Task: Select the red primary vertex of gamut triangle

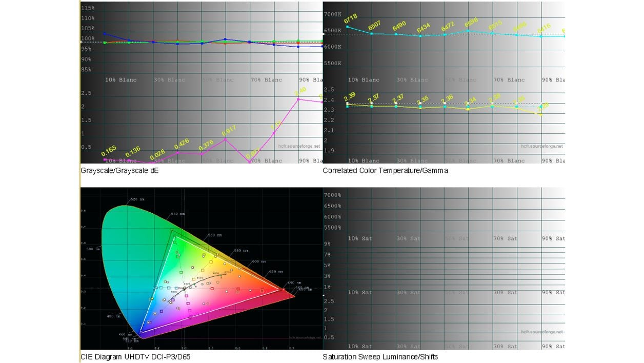Action: (x=280, y=290)
